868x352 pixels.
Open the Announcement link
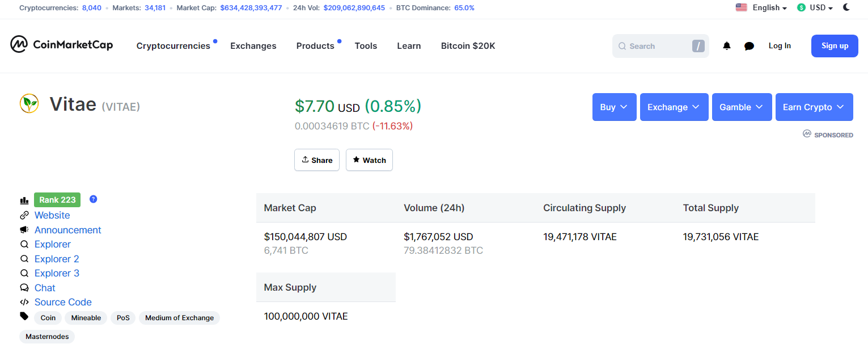pos(68,230)
